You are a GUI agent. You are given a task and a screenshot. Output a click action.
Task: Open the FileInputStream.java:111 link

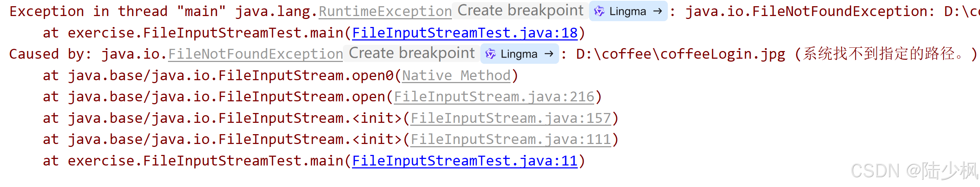pyautogui.click(x=511, y=140)
